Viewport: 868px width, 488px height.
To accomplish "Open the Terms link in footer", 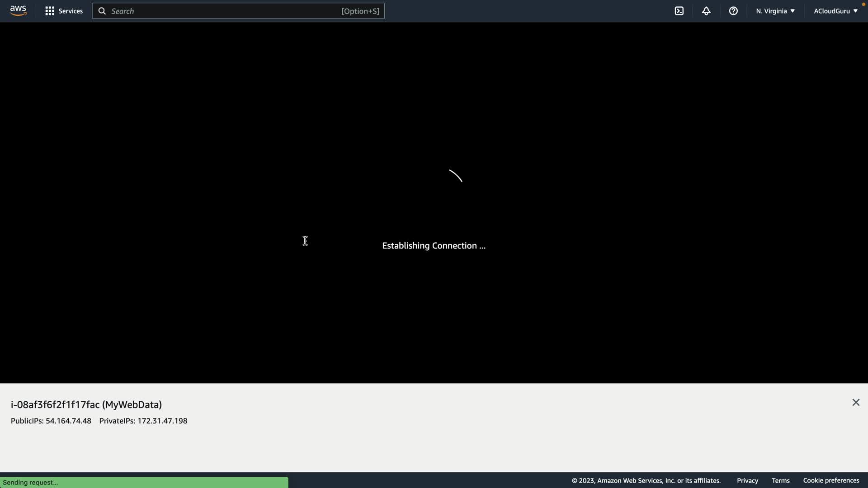I will pyautogui.click(x=780, y=480).
